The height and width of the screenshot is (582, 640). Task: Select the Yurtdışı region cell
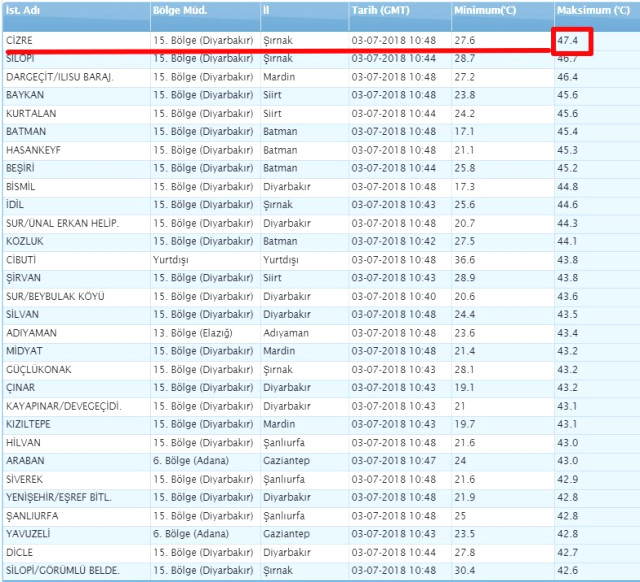(171, 258)
